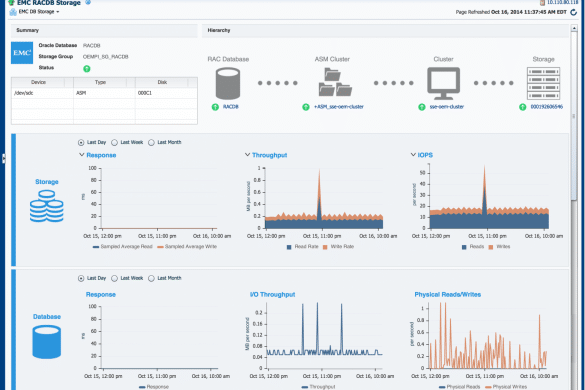Click the Storage disk stack icon
Image resolution: width=585 pixels, height=390 pixels.
(47, 206)
